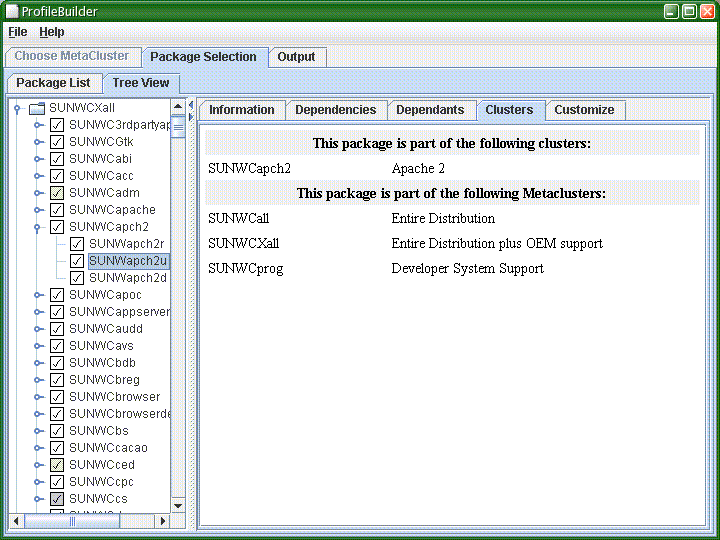Click the Apache 2 description text
720x540 pixels.
pyautogui.click(x=418, y=169)
